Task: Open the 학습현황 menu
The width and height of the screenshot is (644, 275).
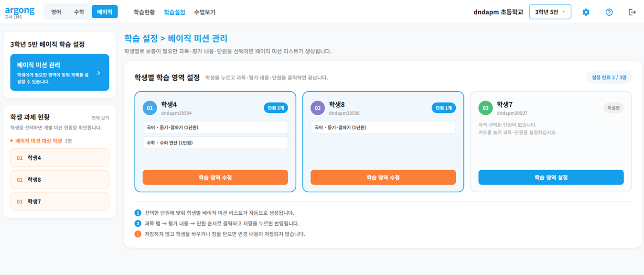Action: (x=144, y=12)
